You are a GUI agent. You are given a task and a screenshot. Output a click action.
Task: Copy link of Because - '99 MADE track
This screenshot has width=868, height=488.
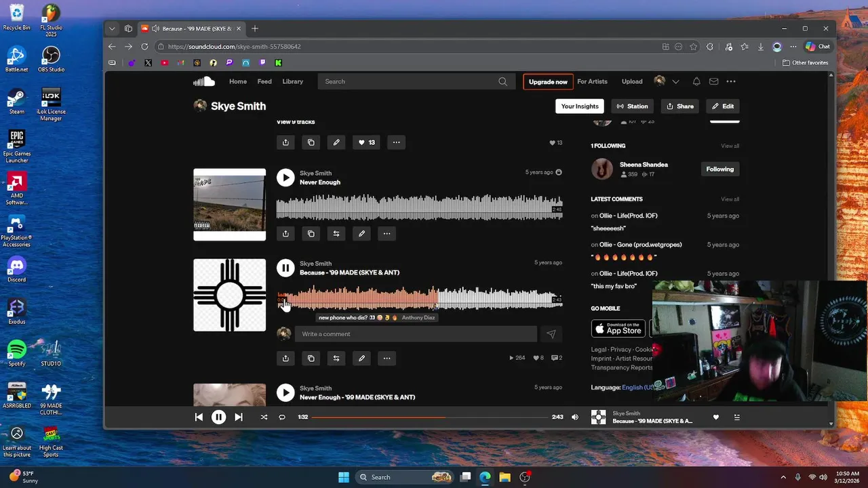coord(311,358)
